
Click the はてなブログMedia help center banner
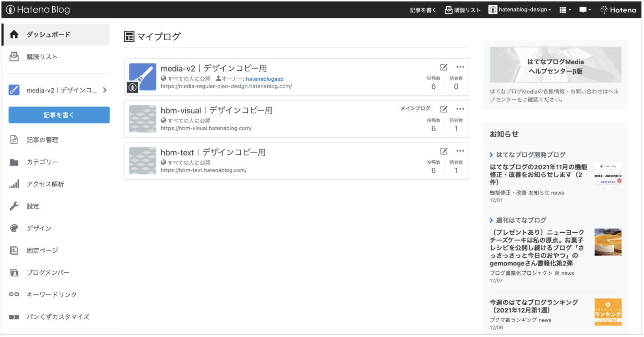point(555,65)
